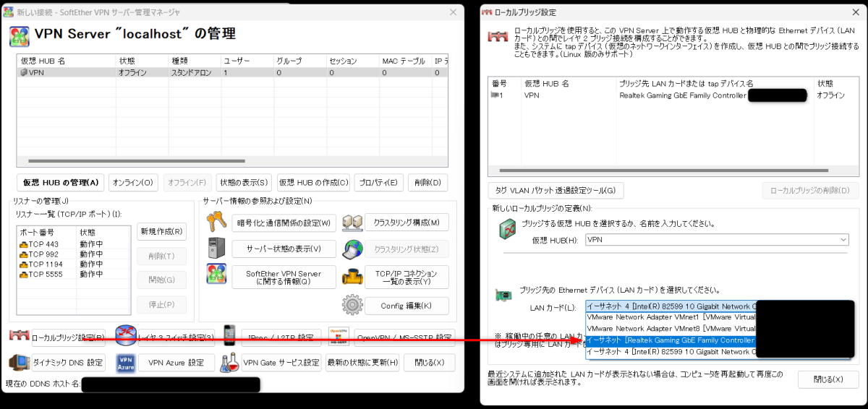Viewport: 868px width, 409px height.
Task: Select VMware Network Adapter VMnet1 option
Action: (671, 317)
